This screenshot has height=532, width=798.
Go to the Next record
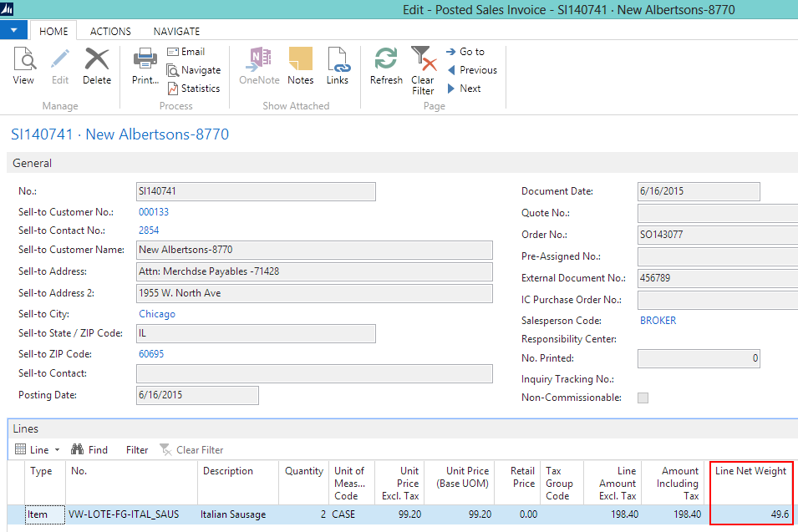[464, 89]
